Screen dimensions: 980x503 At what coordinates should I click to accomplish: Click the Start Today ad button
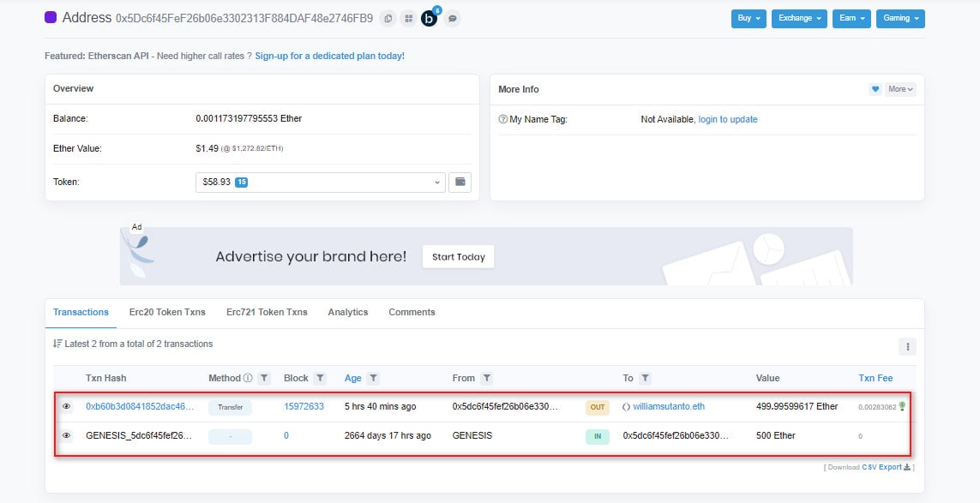click(x=458, y=256)
